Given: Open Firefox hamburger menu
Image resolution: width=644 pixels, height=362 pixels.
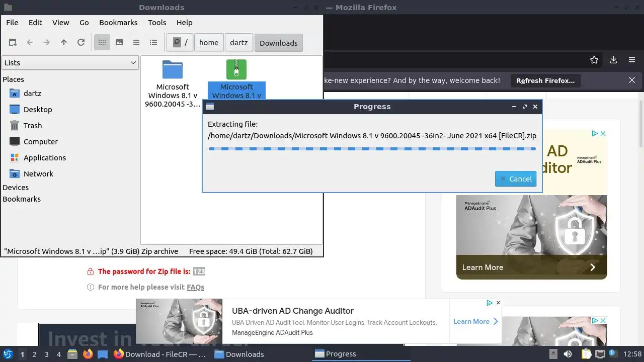Looking at the screenshot, I should click(x=632, y=60).
